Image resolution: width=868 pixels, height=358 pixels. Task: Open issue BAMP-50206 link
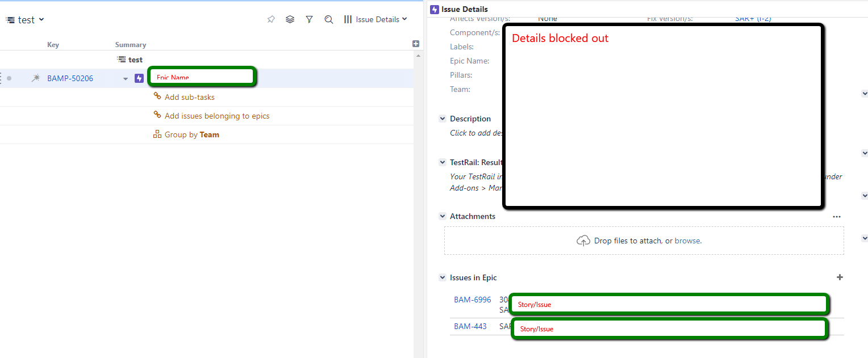pos(70,78)
